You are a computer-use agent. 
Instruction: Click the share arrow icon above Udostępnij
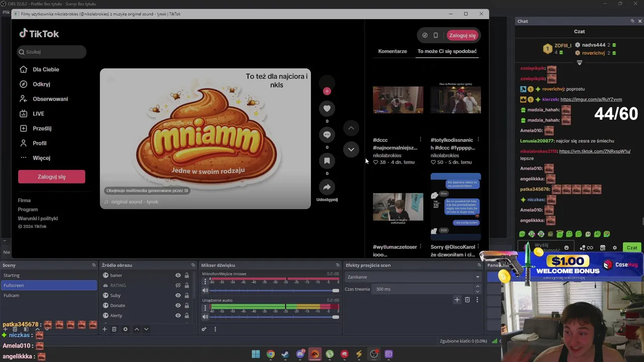pyautogui.click(x=327, y=187)
